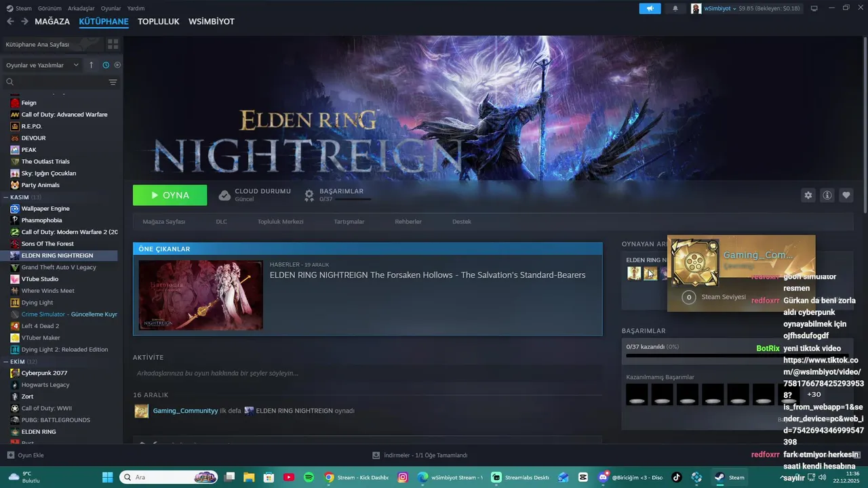Open the Windows Start menu

point(108,477)
